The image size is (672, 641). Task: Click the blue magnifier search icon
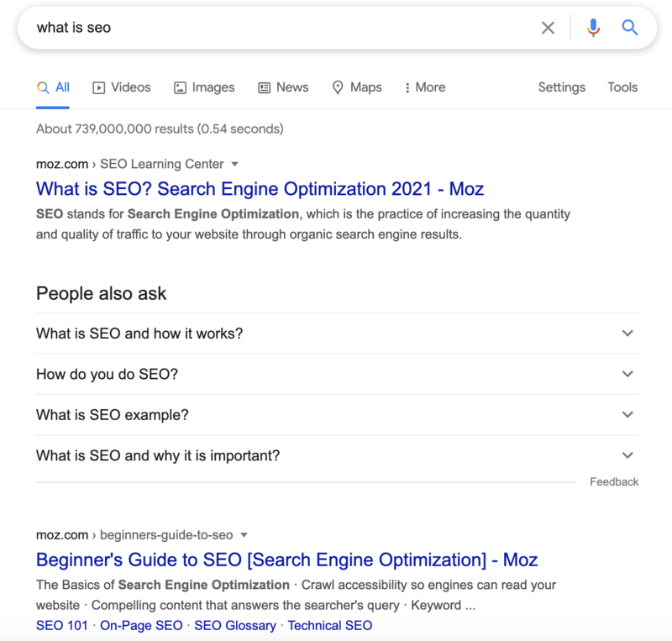click(x=630, y=27)
